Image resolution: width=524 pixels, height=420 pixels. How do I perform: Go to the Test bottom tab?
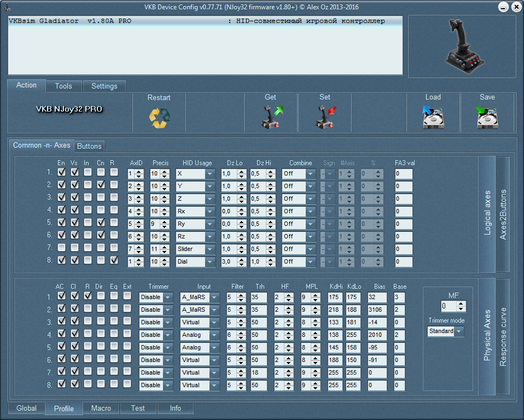coord(138,409)
